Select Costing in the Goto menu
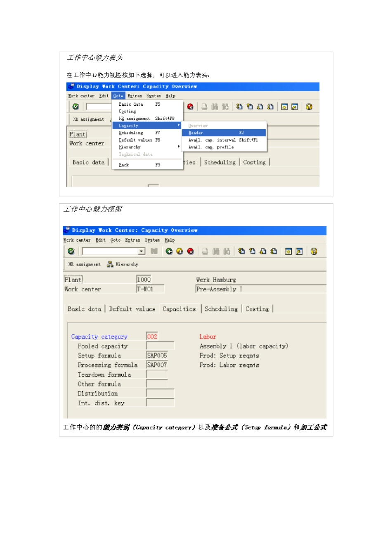392x555 pixels. click(x=147, y=111)
